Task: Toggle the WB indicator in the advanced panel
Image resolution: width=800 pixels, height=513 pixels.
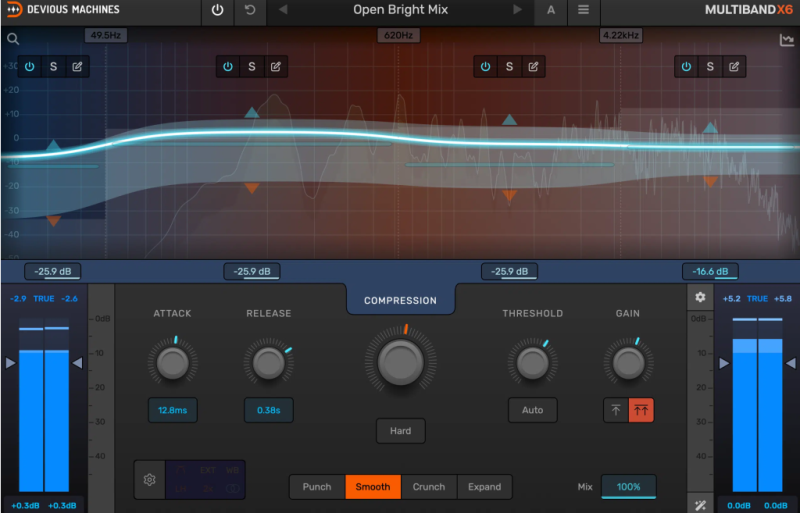Action: tap(233, 470)
